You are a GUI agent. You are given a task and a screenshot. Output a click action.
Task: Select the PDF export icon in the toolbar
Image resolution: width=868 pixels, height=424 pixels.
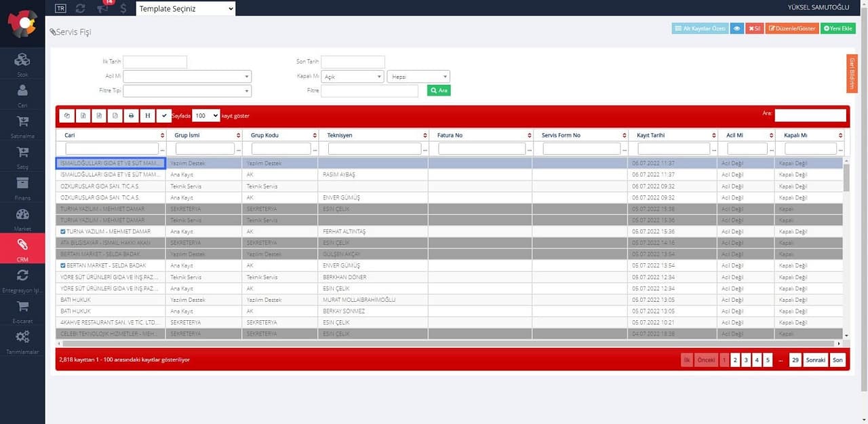[115, 115]
